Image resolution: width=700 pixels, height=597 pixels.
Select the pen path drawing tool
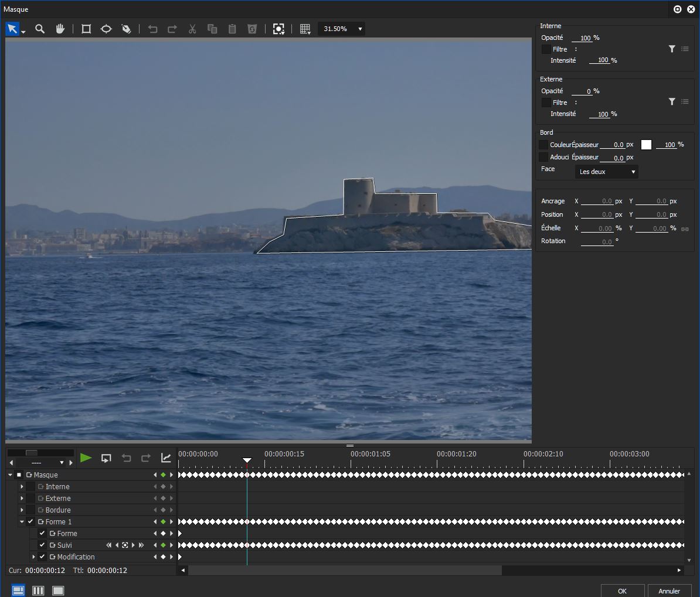[x=126, y=29]
